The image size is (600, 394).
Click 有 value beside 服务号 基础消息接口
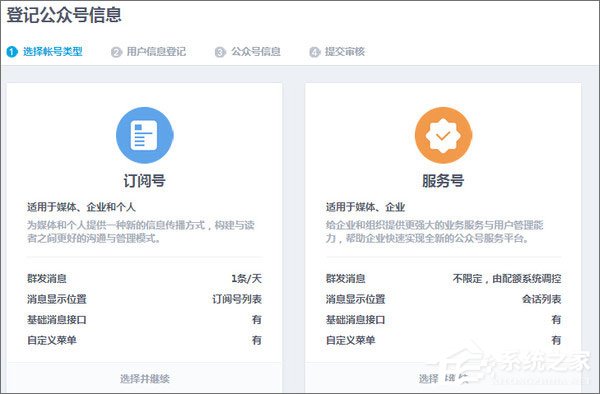(x=556, y=319)
